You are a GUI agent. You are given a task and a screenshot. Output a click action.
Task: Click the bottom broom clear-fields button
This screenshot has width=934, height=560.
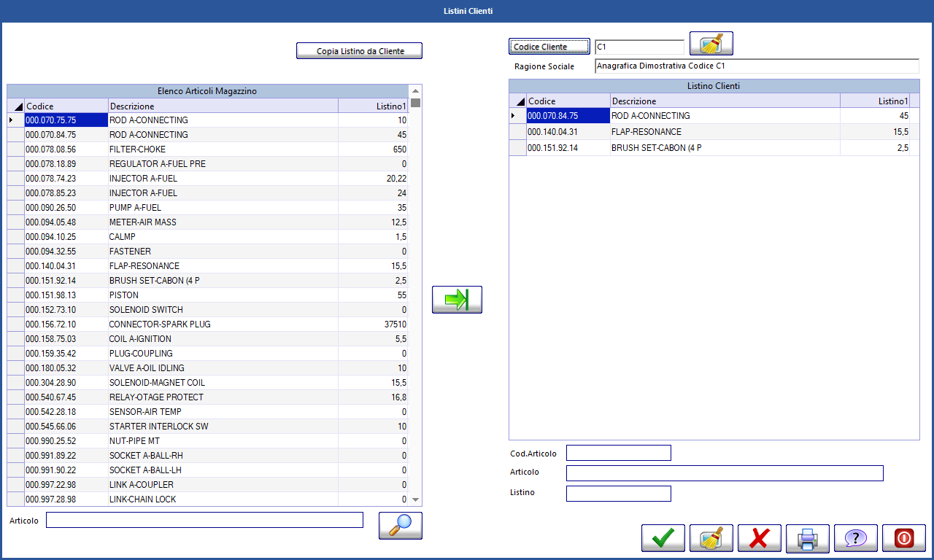tap(711, 538)
